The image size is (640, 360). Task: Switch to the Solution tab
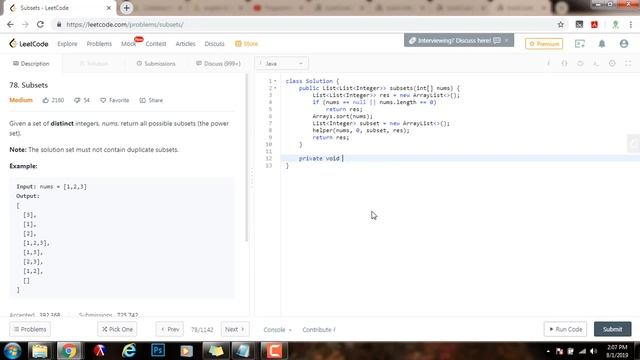point(94,64)
